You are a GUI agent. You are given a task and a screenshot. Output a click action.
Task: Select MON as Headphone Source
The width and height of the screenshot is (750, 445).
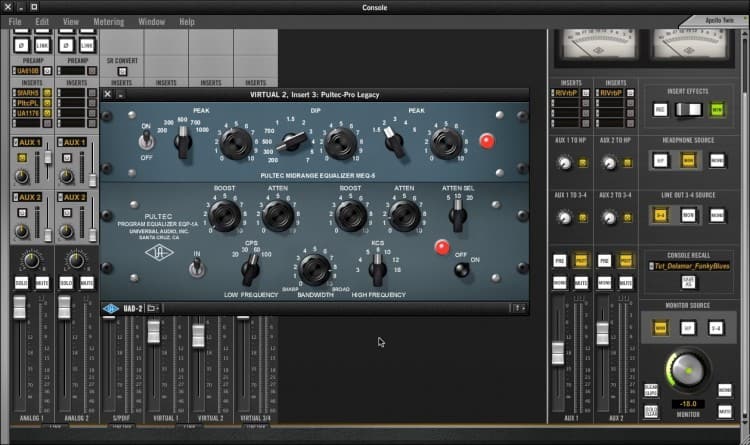click(x=688, y=160)
